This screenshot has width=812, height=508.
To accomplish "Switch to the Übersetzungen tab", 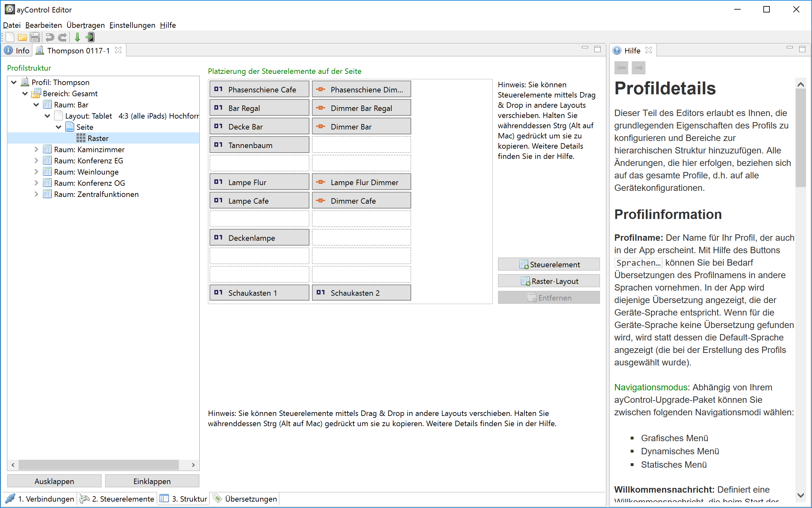I will point(245,499).
